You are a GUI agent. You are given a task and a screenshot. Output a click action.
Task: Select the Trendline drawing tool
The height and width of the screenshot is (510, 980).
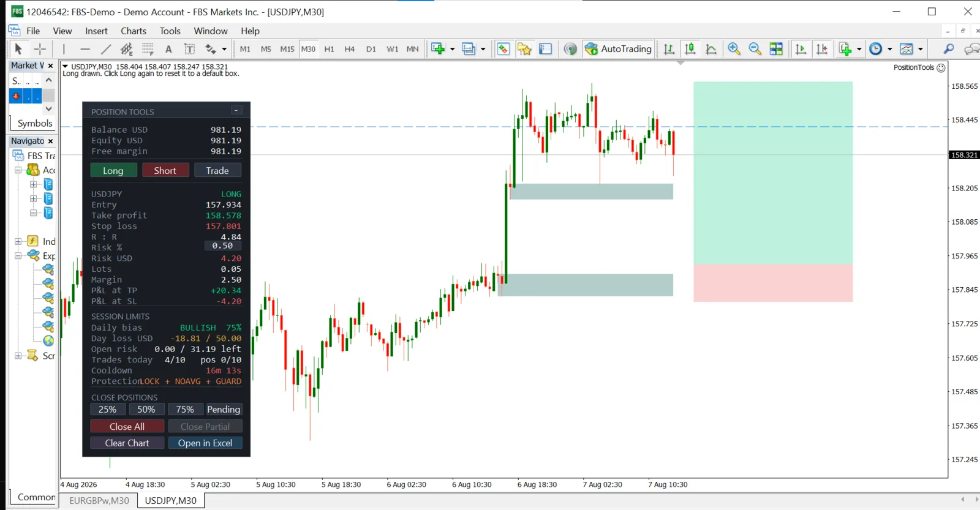[106, 49]
